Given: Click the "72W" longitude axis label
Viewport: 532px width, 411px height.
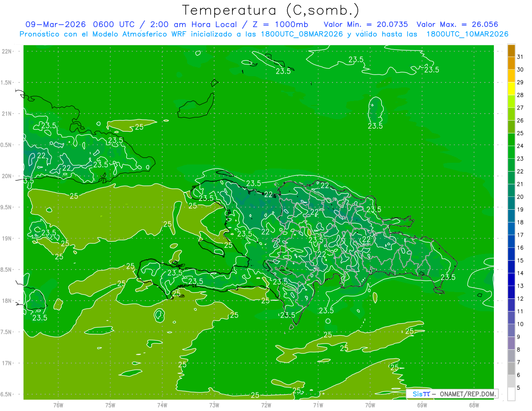Looking at the screenshot, I should (x=266, y=405).
